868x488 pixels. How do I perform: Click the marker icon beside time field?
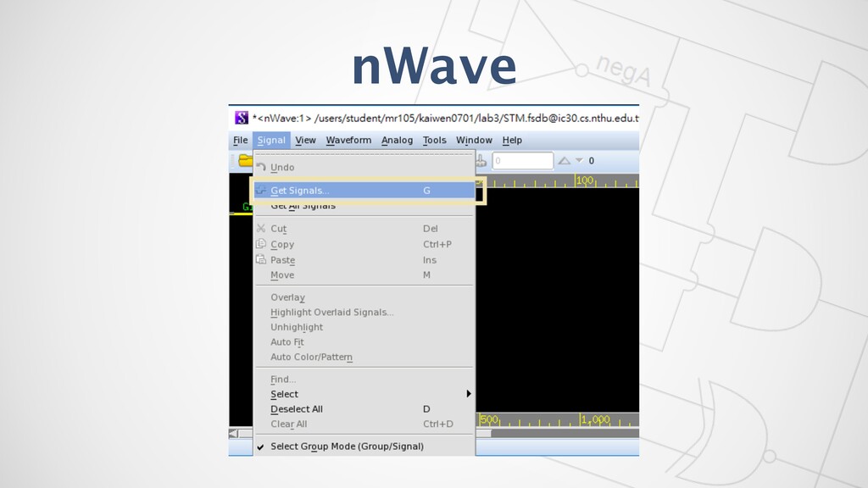click(481, 160)
